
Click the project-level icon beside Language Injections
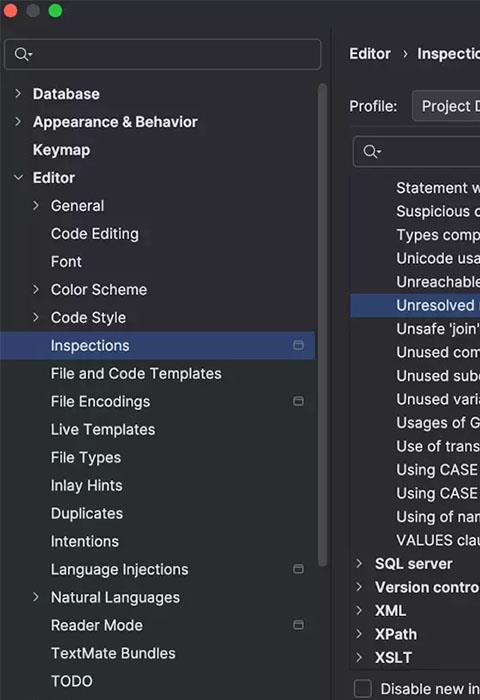(298, 569)
